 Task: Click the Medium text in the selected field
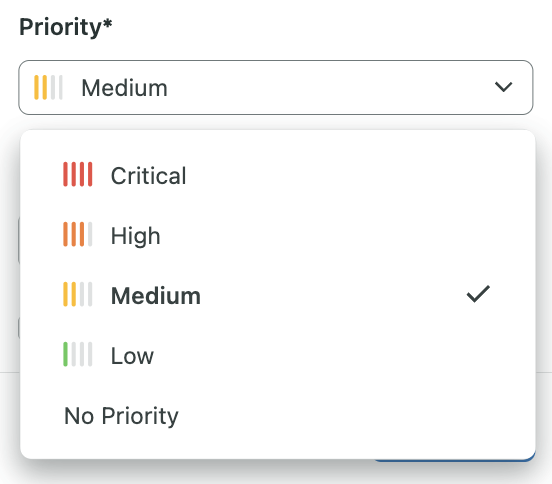[x=124, y=88]
